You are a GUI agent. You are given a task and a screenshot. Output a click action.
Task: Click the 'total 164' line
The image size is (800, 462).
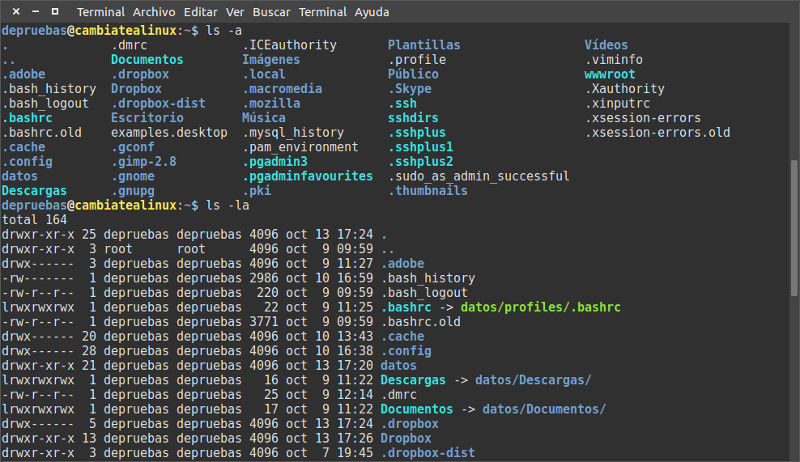tap(34, 220)
